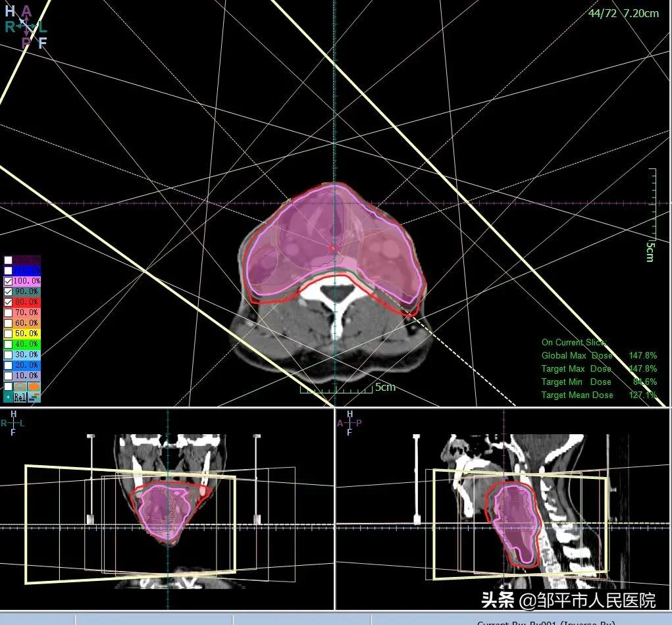The width and height of the screenshot is (672, 625).
Task: Click the 44/72 7.20cm slice indicator
Action: click(x=623, y=13)
